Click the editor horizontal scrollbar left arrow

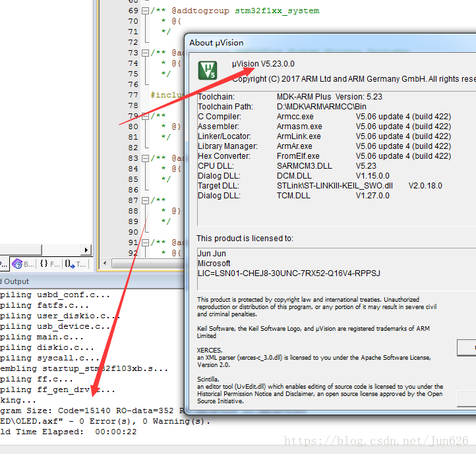pyautogui.click(x=105, y=263)
